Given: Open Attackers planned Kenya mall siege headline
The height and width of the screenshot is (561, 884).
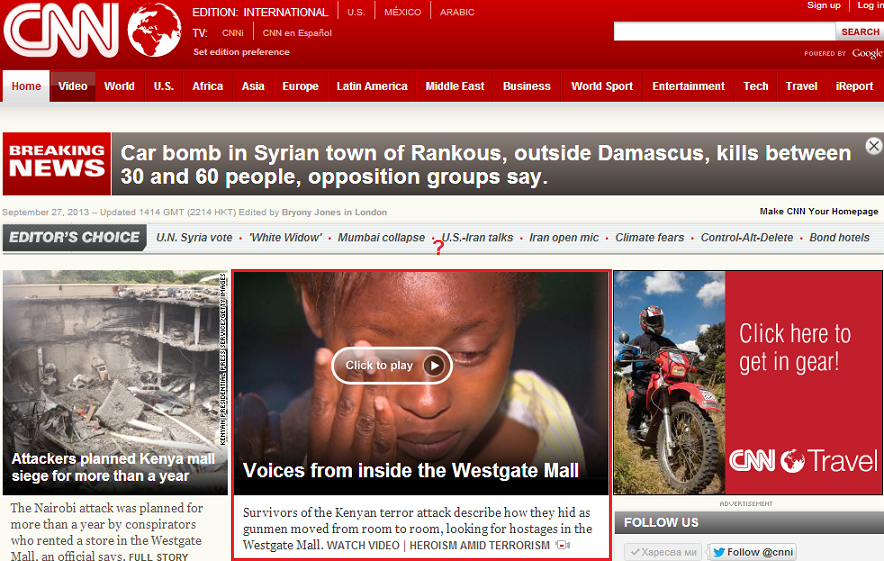Looking at the screenshot, I should tap(113, 467).
